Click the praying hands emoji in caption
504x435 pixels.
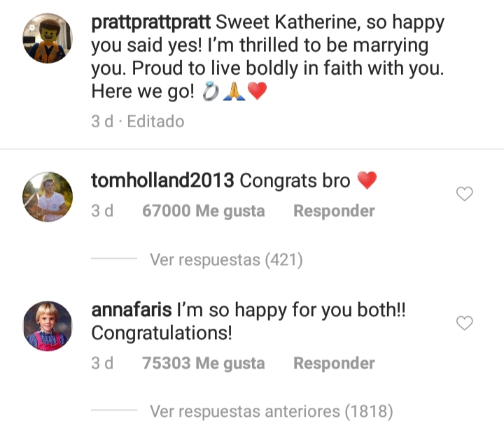(233, 92)
